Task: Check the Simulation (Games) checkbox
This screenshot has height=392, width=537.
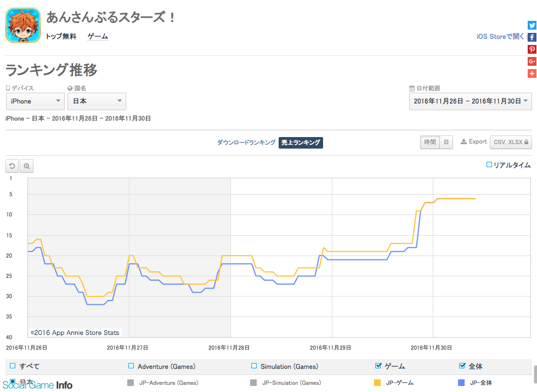Action: tap(254, 366)
